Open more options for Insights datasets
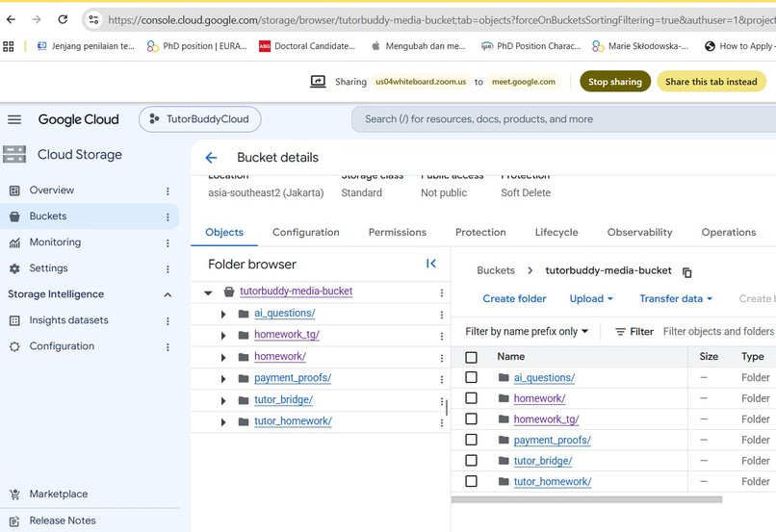The width and height of the screenshot is (776, 532). point(168,321)
